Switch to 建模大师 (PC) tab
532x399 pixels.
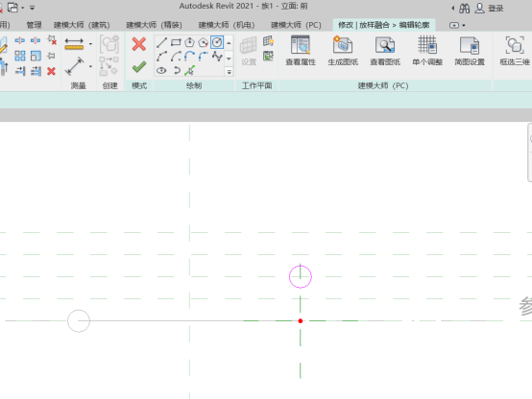(296, 25)
